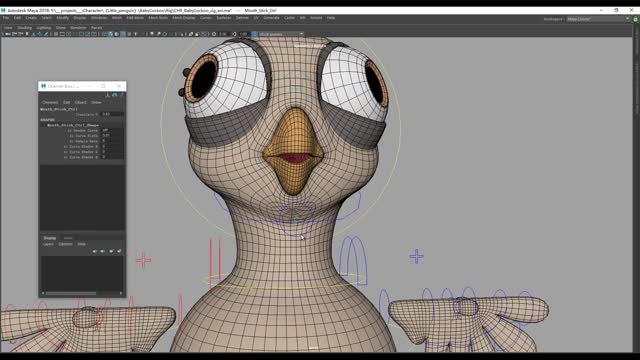640x360 pixels.
Task: Click the Move Layer Down icon
Action: (x=102, y=251)
